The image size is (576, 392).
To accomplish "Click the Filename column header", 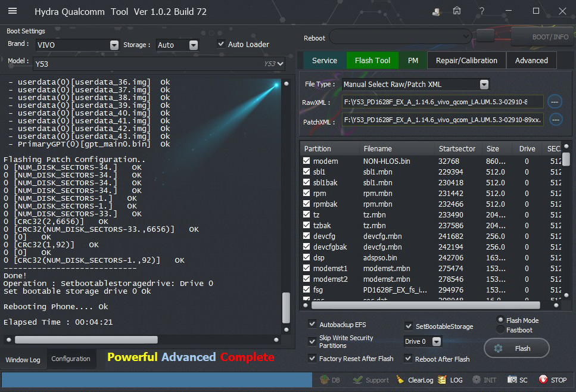I will point(397,149).
